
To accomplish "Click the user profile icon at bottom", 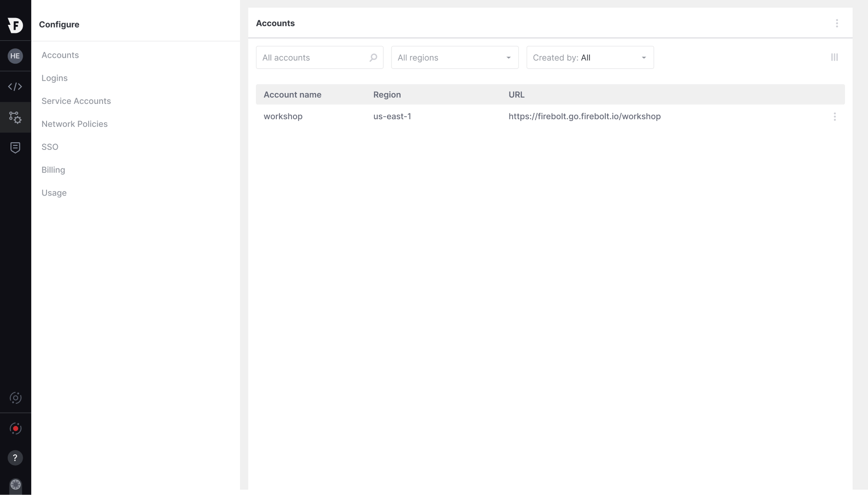I will pos(15,485).
